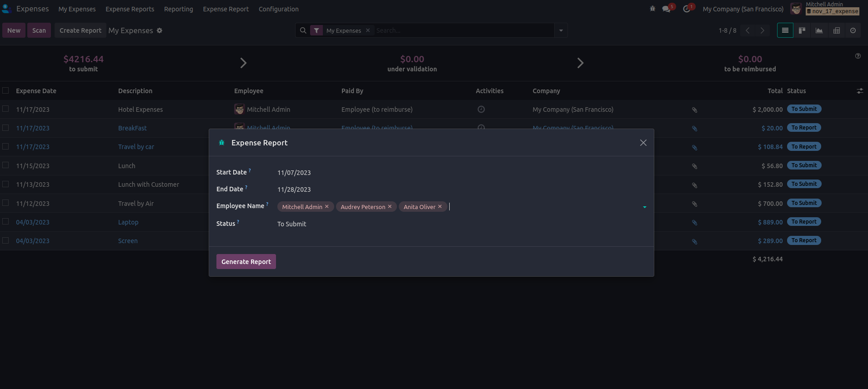Open the conversations messages icon
868x389 pixels.
(x=667, y=9)
